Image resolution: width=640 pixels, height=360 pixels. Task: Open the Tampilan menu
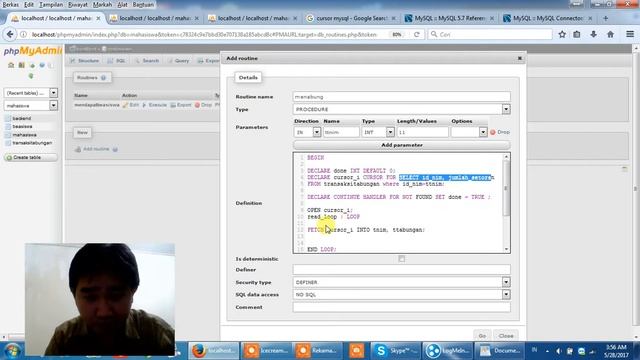[51, 4]
